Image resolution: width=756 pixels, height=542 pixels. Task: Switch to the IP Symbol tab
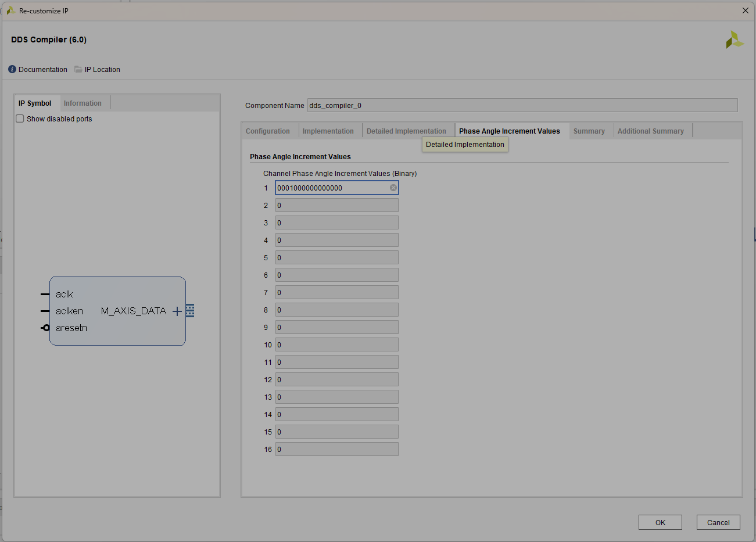[x=35, y=103]
